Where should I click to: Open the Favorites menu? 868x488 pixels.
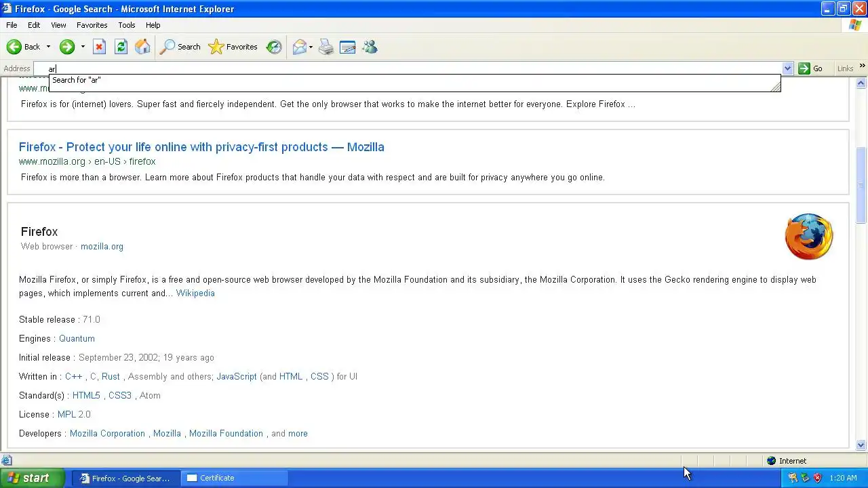[92, 25]
